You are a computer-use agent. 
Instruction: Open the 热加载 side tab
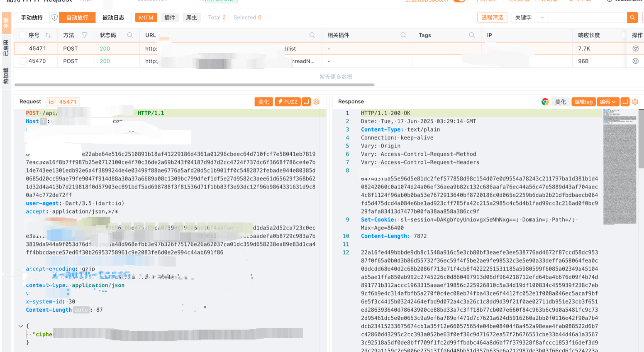(x=6, y=76)
